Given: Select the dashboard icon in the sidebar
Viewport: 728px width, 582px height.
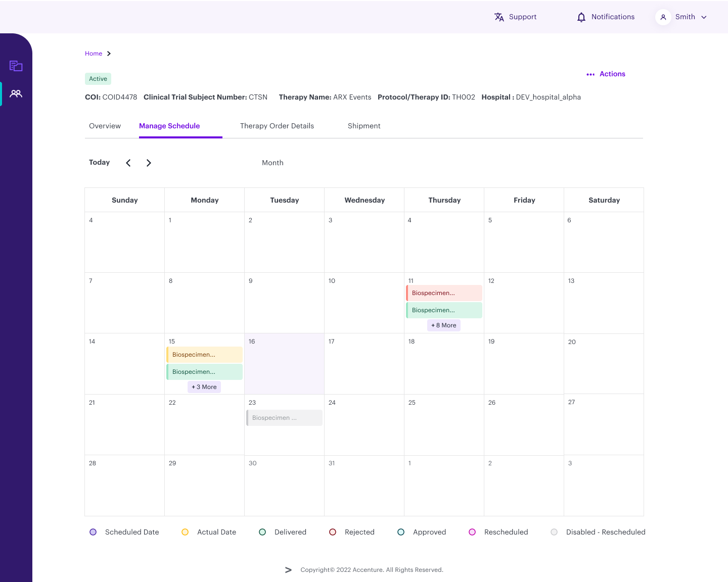Looking at the screenshot, I should tap(16, 66).
